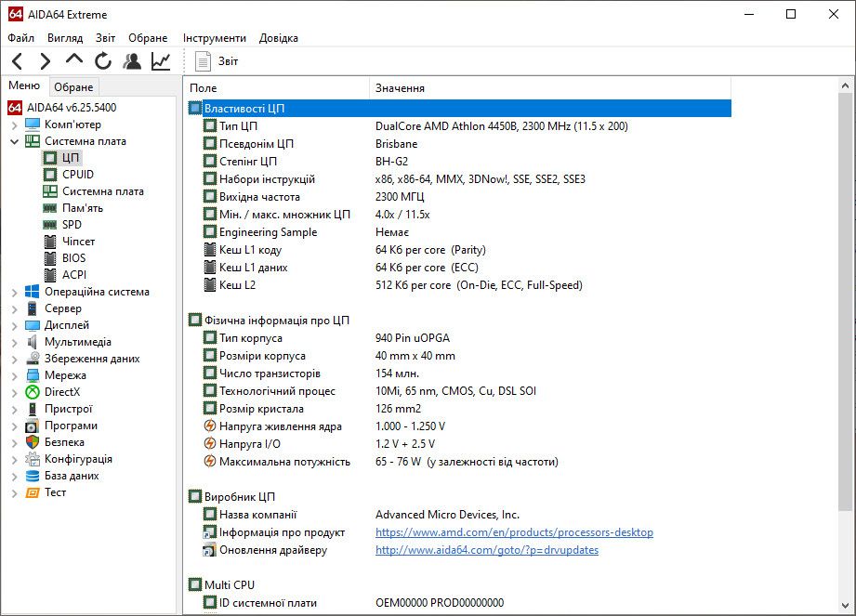Click the DirectX Xbox icon
The image size is (856, 616).
(33, 392)
